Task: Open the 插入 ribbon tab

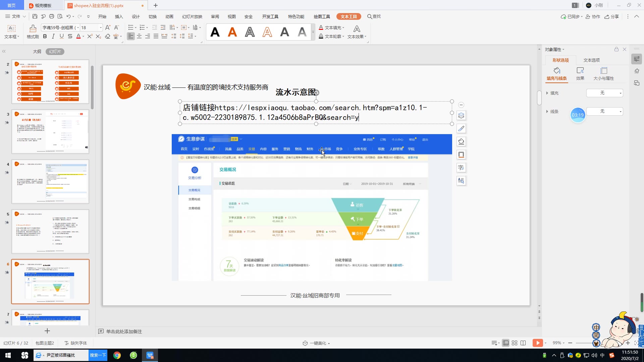Action: pos(119,16)
